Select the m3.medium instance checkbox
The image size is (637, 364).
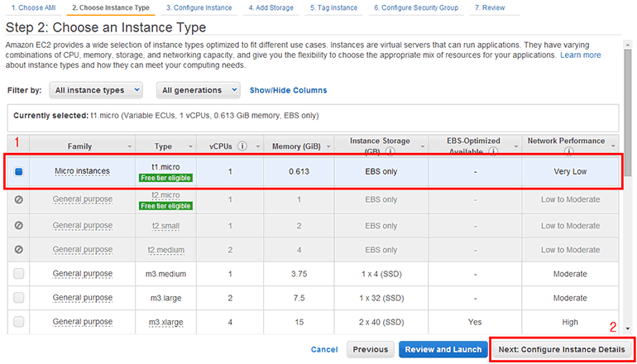coord(18,274)
